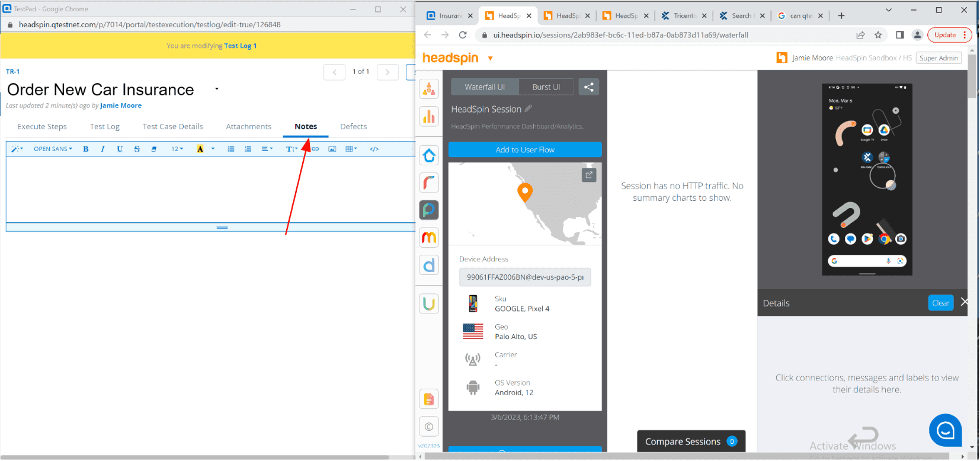
Task: Open the copyright sidebar icon
Action: click(429, 427)
